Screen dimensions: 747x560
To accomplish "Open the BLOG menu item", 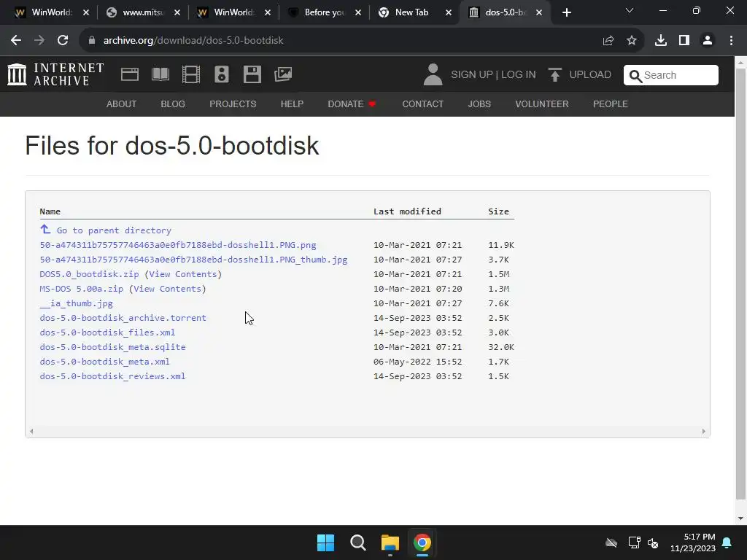I will coord(173,104).
